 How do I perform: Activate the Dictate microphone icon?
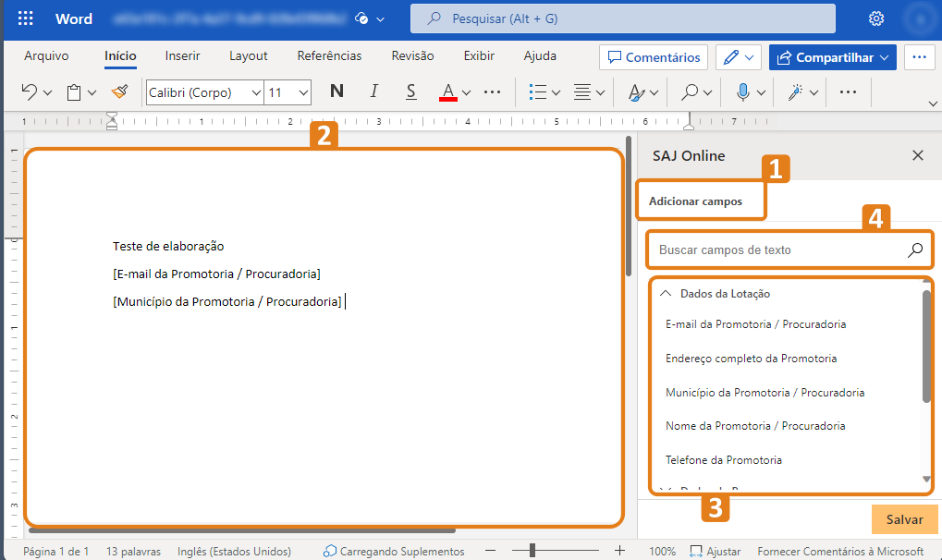tap(745, 91)
